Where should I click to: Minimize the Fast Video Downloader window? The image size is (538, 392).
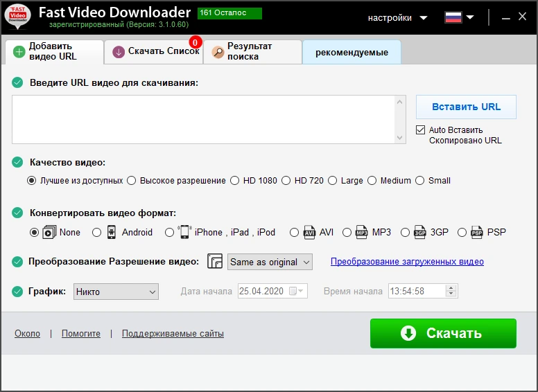[505, 17]
